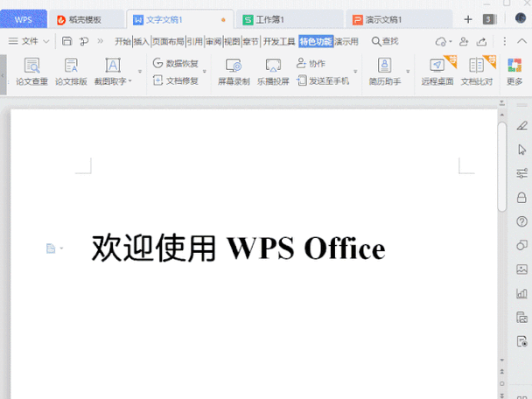Click the share export icon
The height and width of the screenshot is (399, 532).
click(x=481, y=41)
